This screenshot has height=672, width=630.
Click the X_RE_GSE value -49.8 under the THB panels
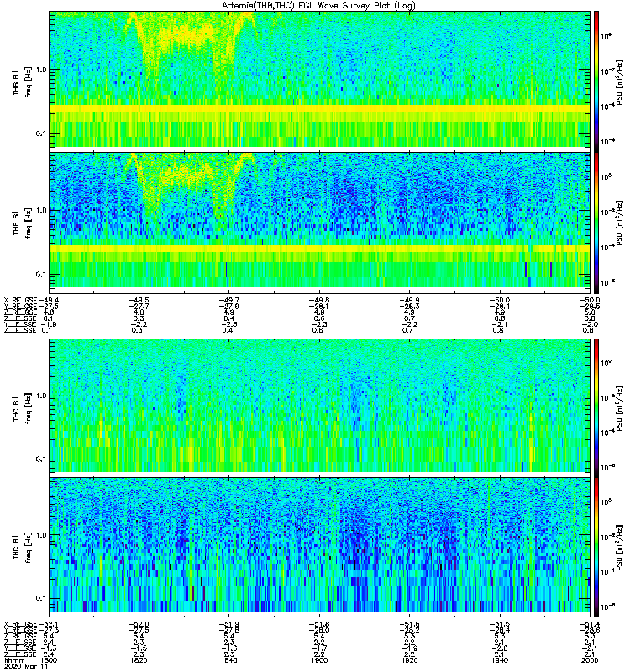319,301
